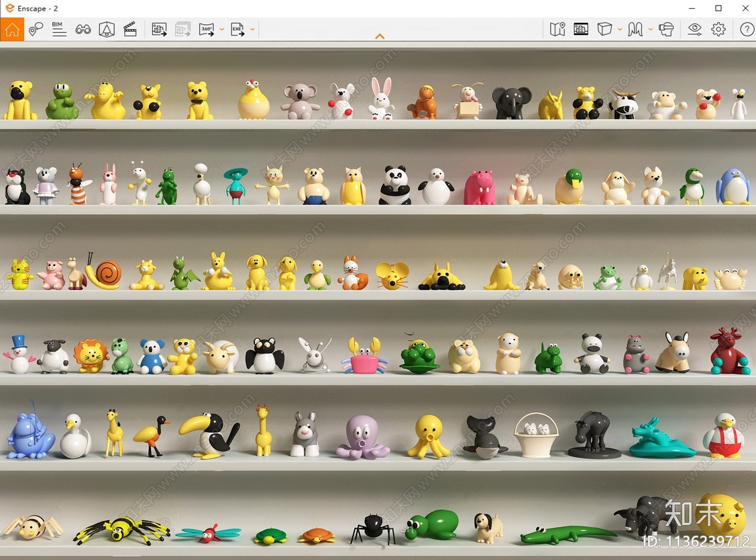Click the orange Home button
756x560 pixels.
tap(12, 29)
